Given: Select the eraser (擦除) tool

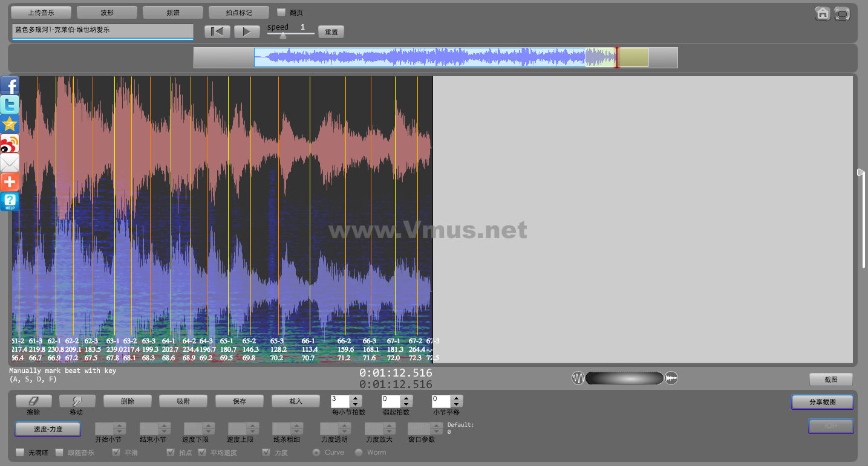Looking at the screenshot, I should [33, 401].
